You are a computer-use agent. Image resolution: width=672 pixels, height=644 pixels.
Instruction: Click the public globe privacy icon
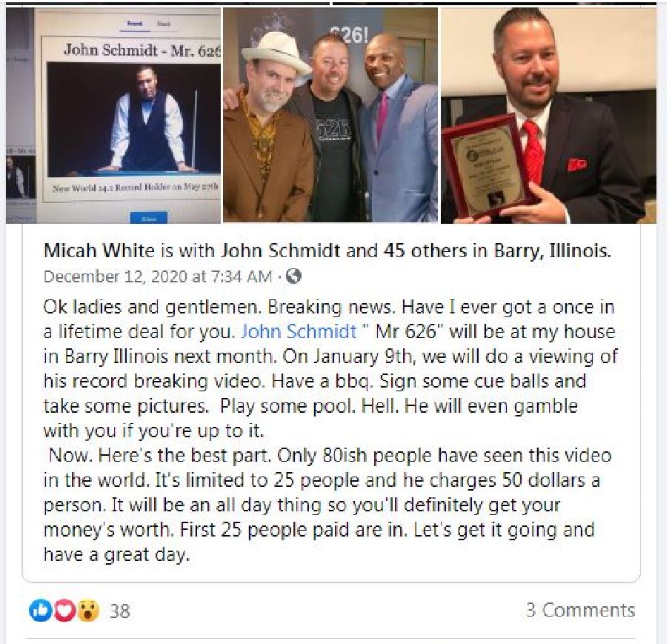tap(293, 276)
